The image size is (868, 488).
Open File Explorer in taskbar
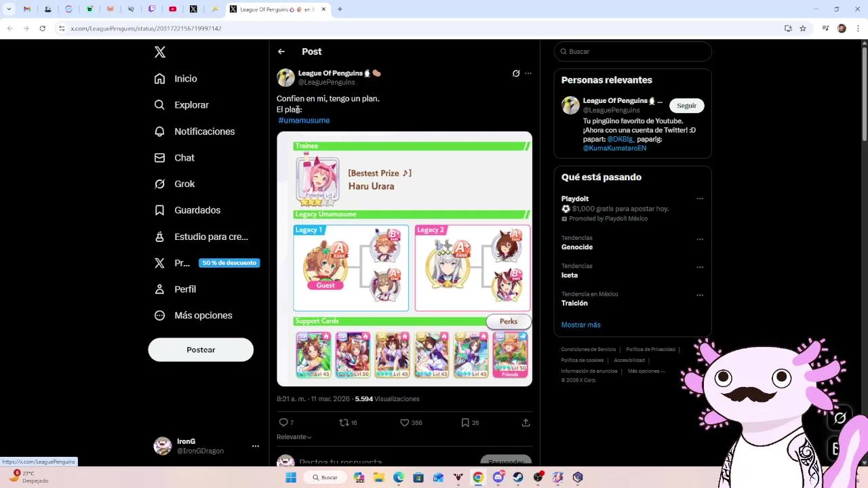point(378,477)
